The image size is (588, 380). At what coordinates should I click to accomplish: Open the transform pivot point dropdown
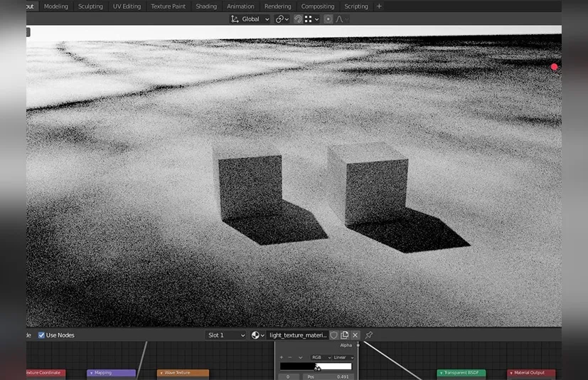click(282, 19)
